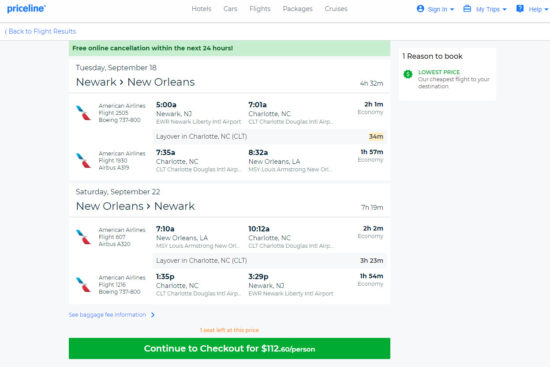550x367 pixels.
Task: Click American Airlines logo for Flight 1930
Action: (x=83, y=160)
